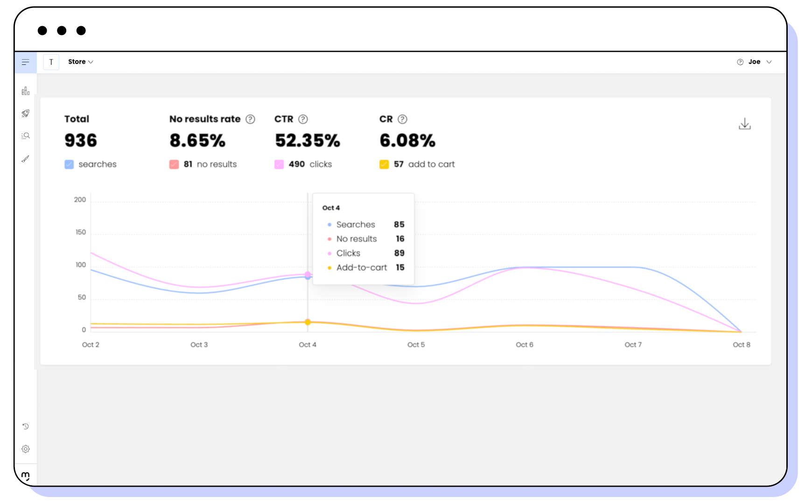Click the logo icon at sidebar bottom
Viewport: 812px width, 504px height.
tap(26, 476)
